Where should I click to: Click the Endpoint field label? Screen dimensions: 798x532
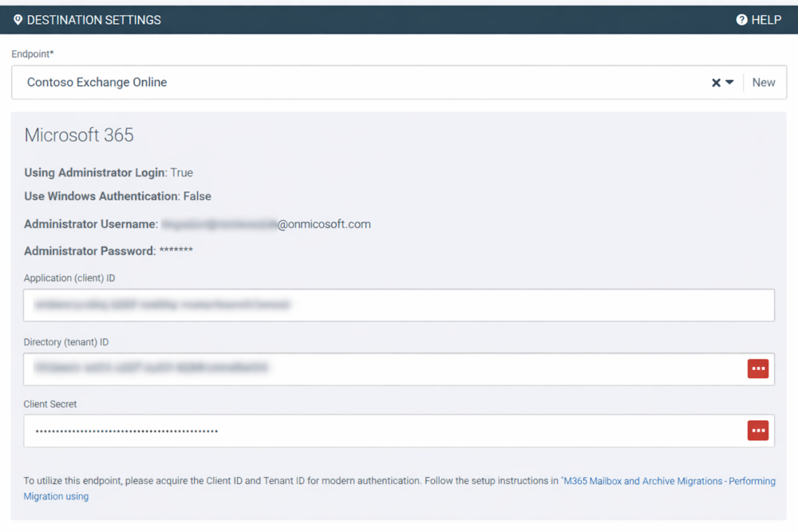click(32, 54)
